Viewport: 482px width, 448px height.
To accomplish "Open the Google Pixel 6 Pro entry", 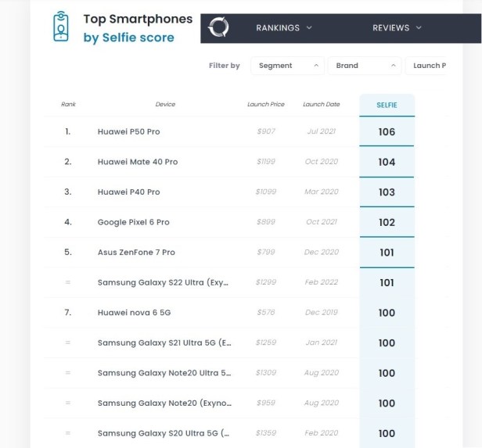I will click(133, 222).
